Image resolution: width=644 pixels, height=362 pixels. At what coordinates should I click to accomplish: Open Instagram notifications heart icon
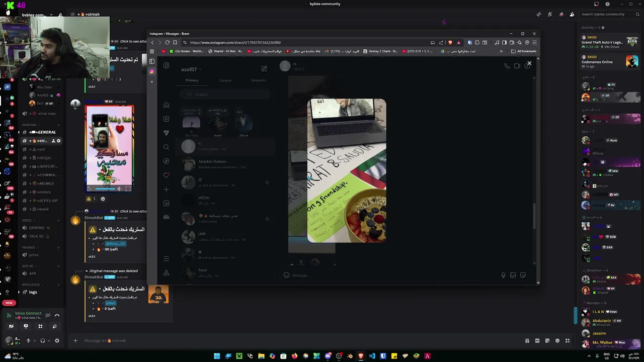(x=166, y=175)
